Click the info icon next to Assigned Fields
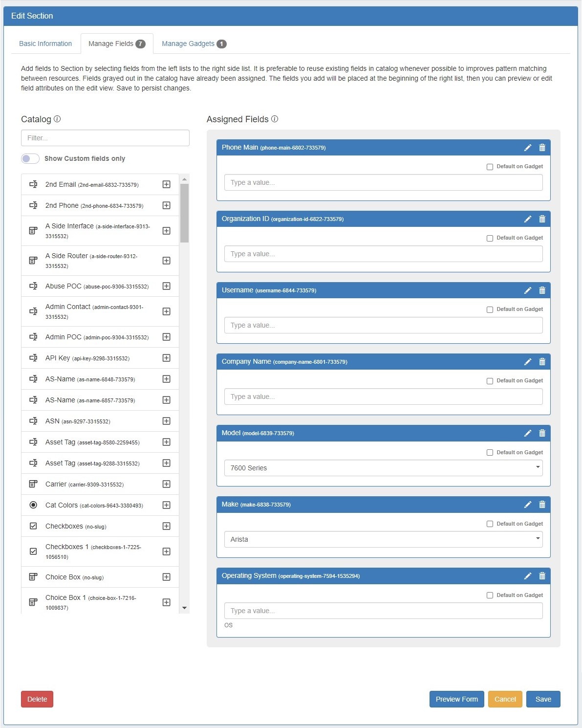 (275, 119)
